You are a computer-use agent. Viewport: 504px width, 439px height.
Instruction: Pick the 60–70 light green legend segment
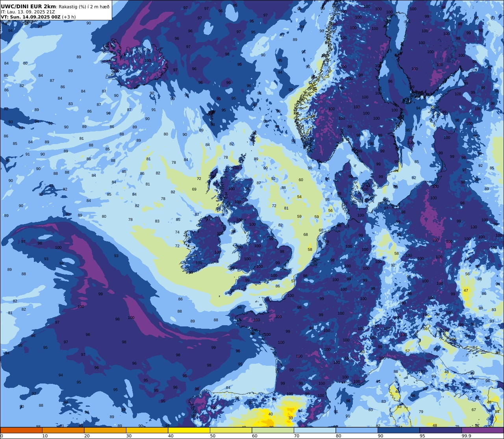point(273,430)
